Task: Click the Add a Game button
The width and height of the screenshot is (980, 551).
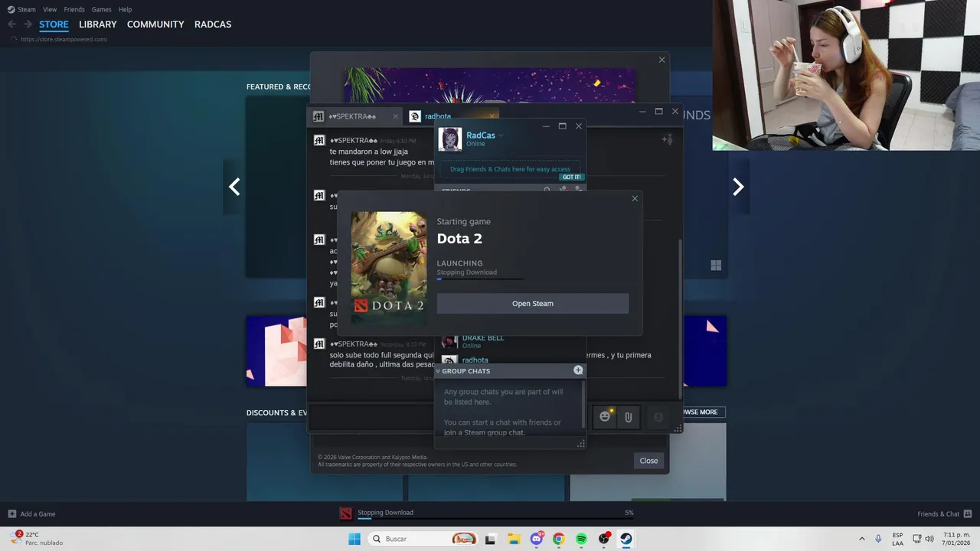Action: [x=32, y=514]
